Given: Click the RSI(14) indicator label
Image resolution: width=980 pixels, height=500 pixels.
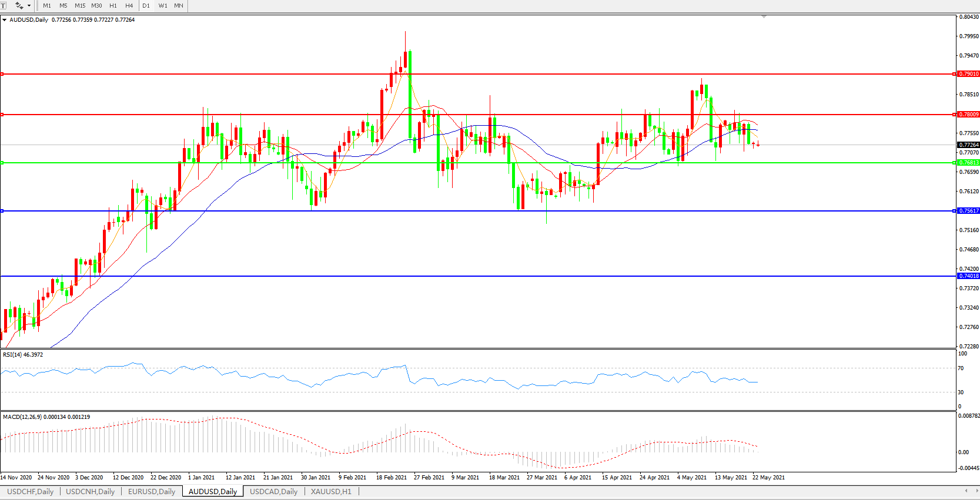Looking at the screenshot, I should (x=23, y=355).
